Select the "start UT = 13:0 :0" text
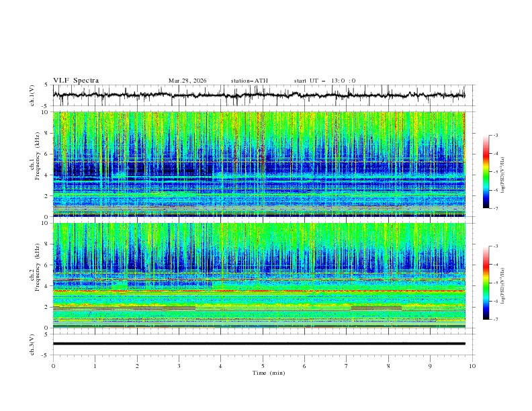The image size is (532, 411). click(x=324, y=81)
